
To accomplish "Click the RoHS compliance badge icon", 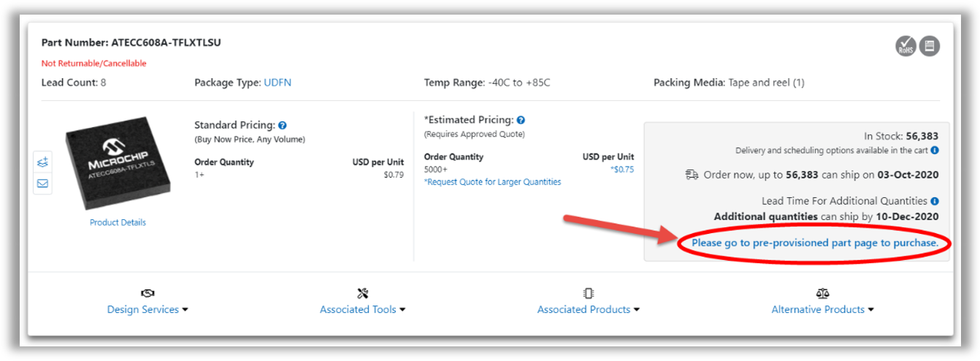I will coord(906,46).
